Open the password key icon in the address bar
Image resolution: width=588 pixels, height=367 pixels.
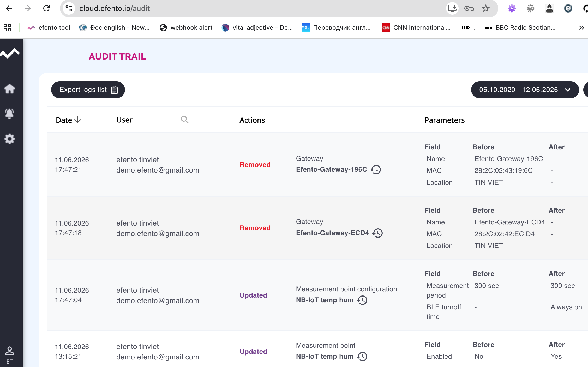[469, 9]
